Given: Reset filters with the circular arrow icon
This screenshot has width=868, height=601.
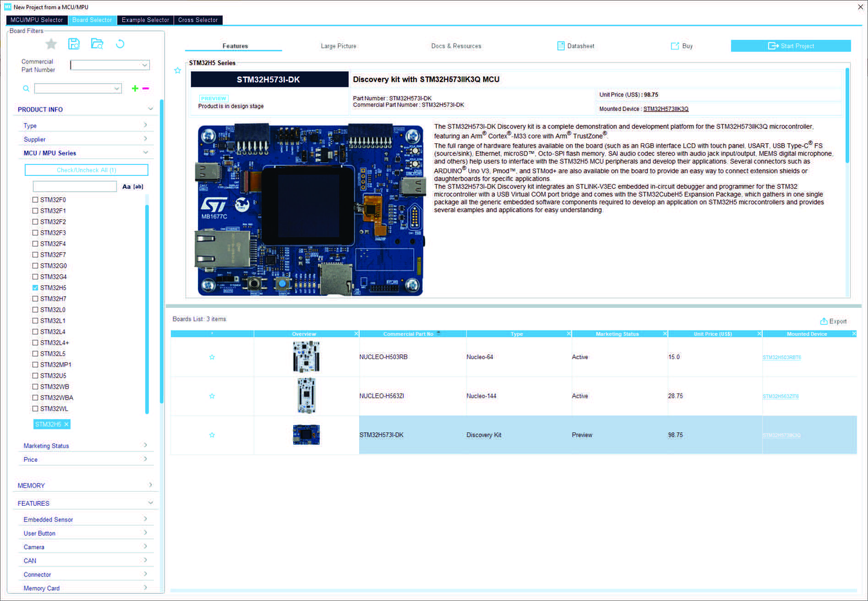Looking at the screenshot, I should 120,44.
